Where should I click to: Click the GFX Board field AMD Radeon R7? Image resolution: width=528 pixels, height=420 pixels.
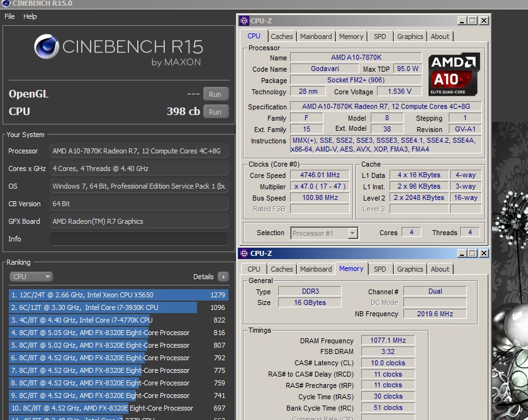(x=138, y=221)
